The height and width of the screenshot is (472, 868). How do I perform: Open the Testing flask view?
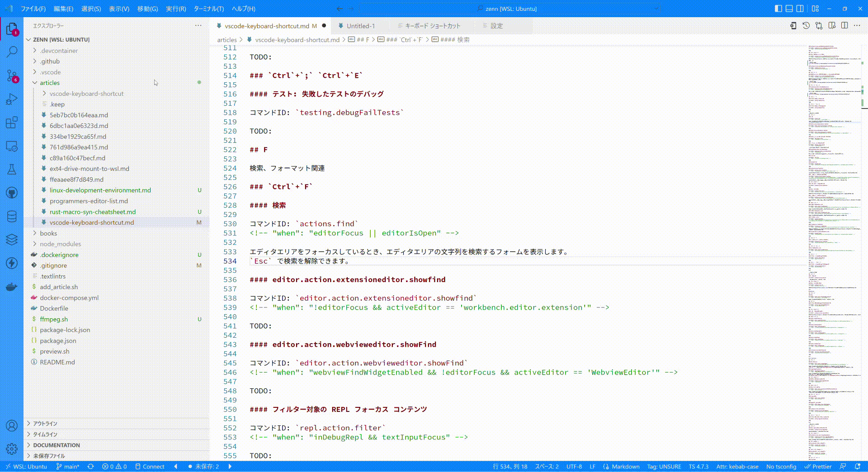(x=12, y=170)
